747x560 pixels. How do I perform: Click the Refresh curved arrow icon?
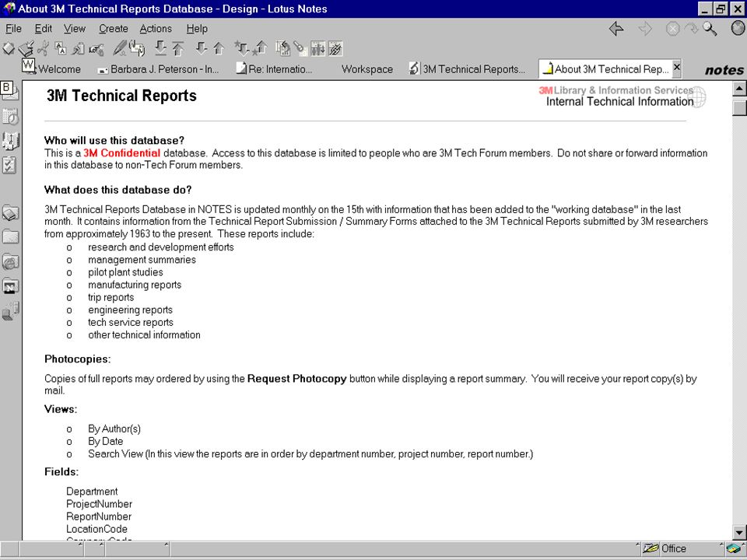(691, 29)
